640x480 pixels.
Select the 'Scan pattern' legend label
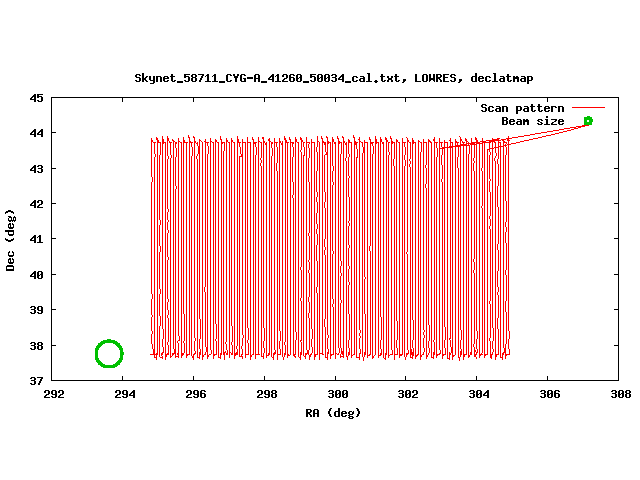point(522,108)
